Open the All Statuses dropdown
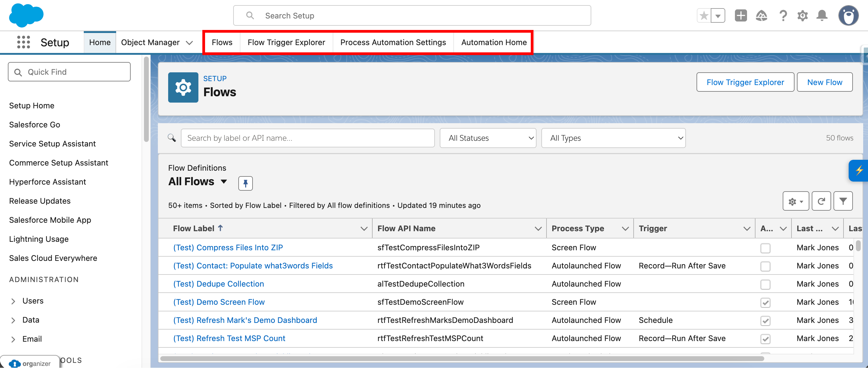The width and height of the screenshot is (868, 368). [488, 138]
